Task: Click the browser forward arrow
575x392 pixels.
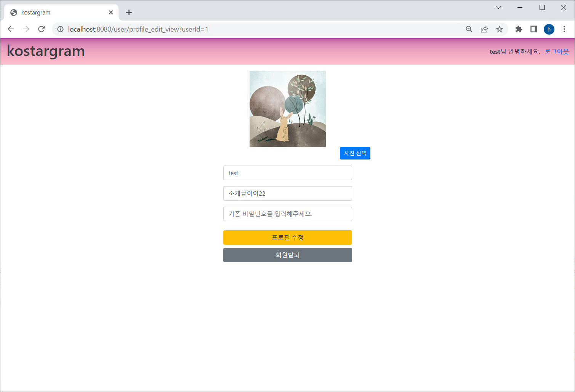Action: 26,29
